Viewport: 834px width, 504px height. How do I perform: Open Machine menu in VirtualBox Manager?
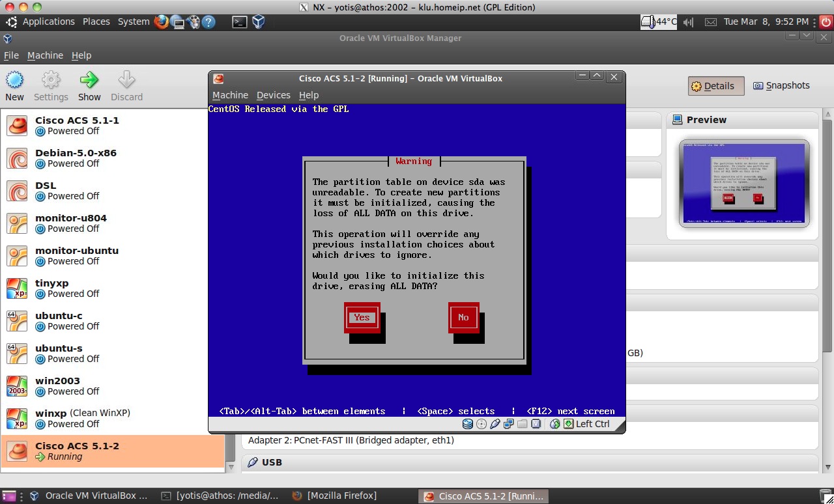click(45, 55)
